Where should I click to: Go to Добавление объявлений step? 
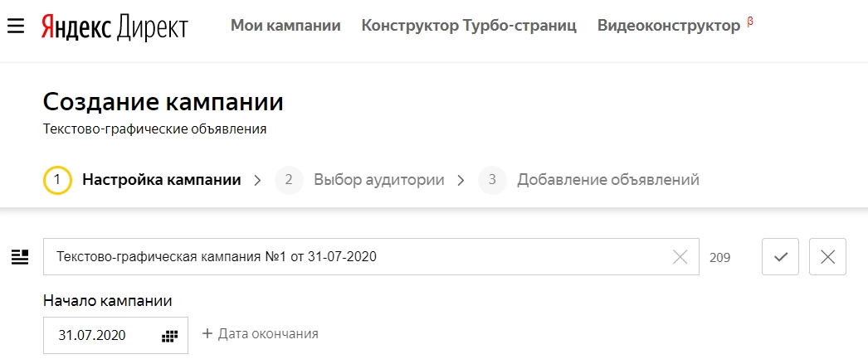tap(608, 180)
